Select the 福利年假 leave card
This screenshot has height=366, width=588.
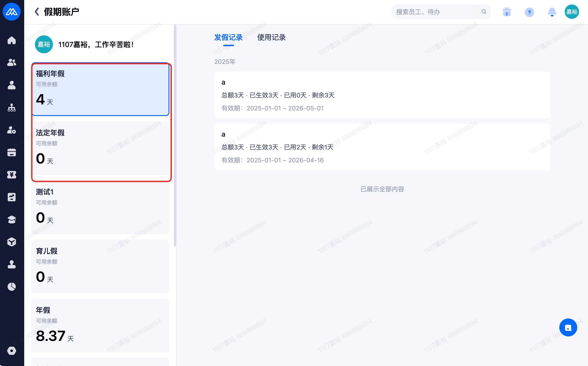click(100, 89)
